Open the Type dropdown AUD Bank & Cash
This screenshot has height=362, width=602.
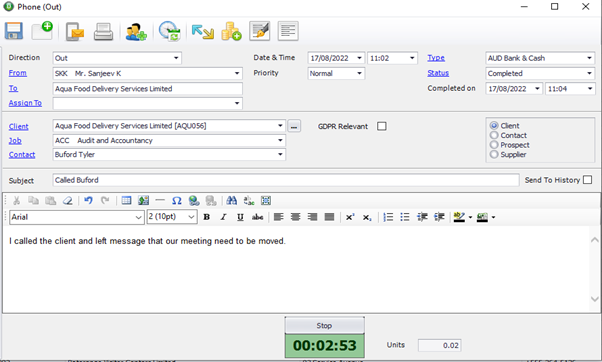589,58
